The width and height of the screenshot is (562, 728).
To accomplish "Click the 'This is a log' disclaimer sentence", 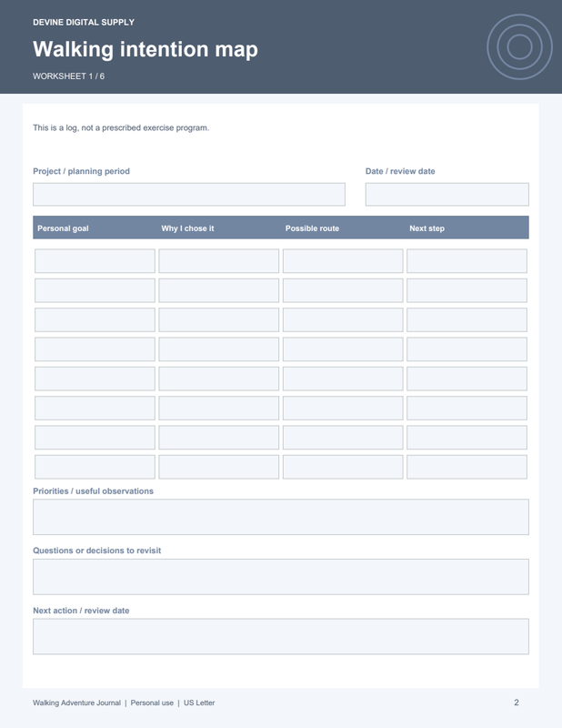I will pyautogui.click(x=121, y=127).
